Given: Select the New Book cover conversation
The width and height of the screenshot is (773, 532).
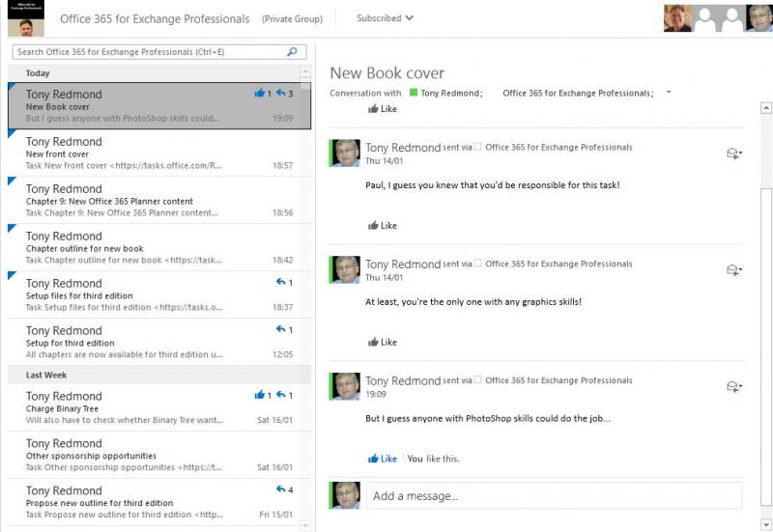Looking at the screenshot, I should click(158, 106).
